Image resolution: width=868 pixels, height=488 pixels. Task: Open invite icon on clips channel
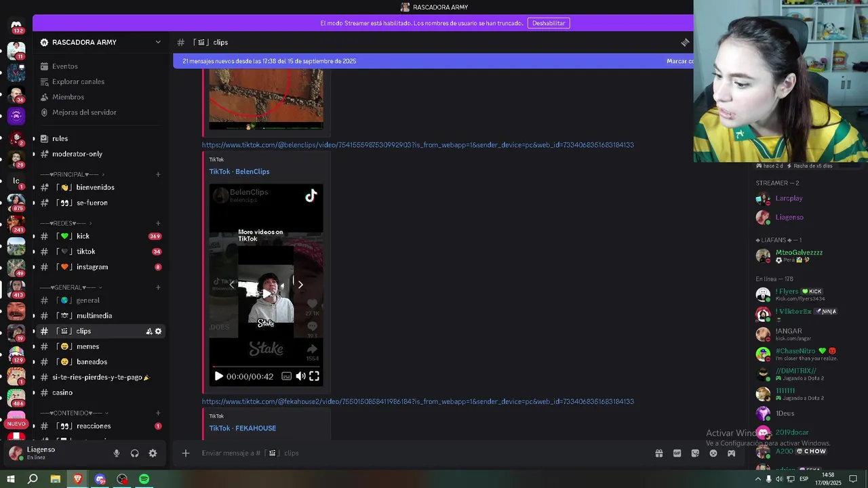click(x=149, y=331)
